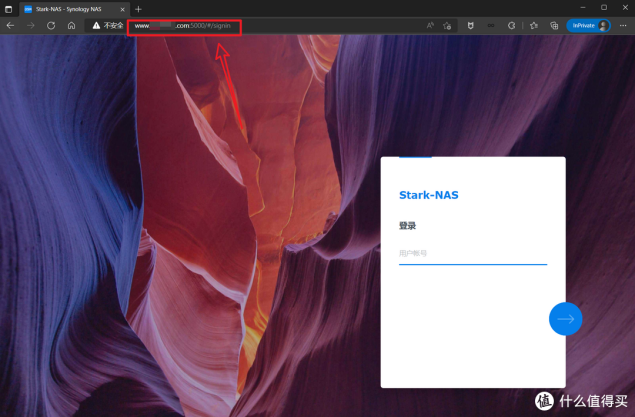Image resolution: width=635 pixels, height=417 pixels.
Task: Open the favorites list star icon
Action: (534, 26)
